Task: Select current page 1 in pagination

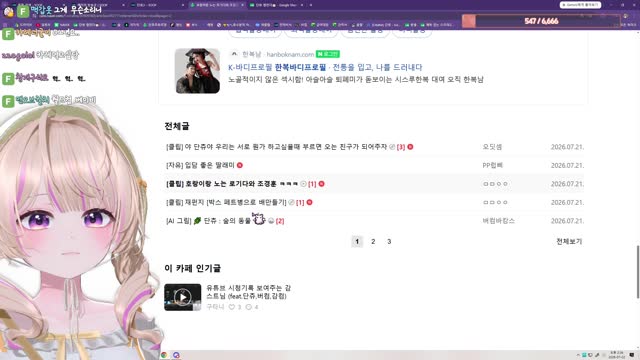Action: (x=357, y=242)
